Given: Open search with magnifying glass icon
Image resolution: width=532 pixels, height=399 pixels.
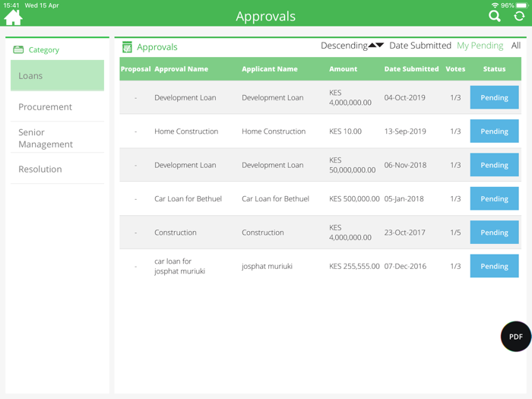Looking at the screenshot, I should coord(495,16).
